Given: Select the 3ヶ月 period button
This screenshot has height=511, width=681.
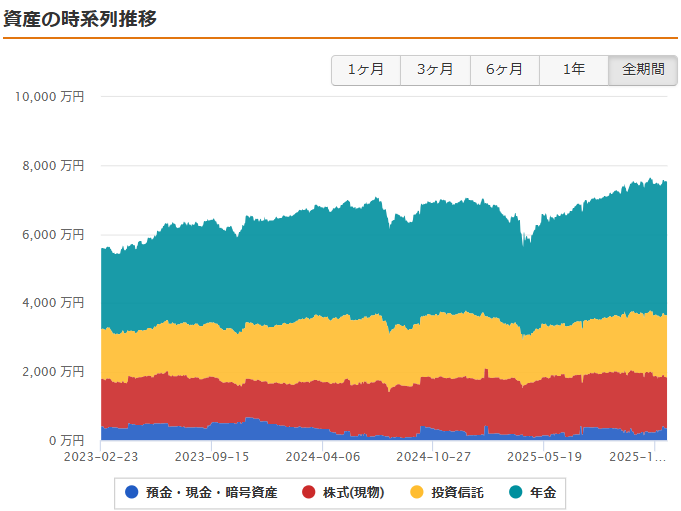Looking at the screenshot, I should click(435, 70).
